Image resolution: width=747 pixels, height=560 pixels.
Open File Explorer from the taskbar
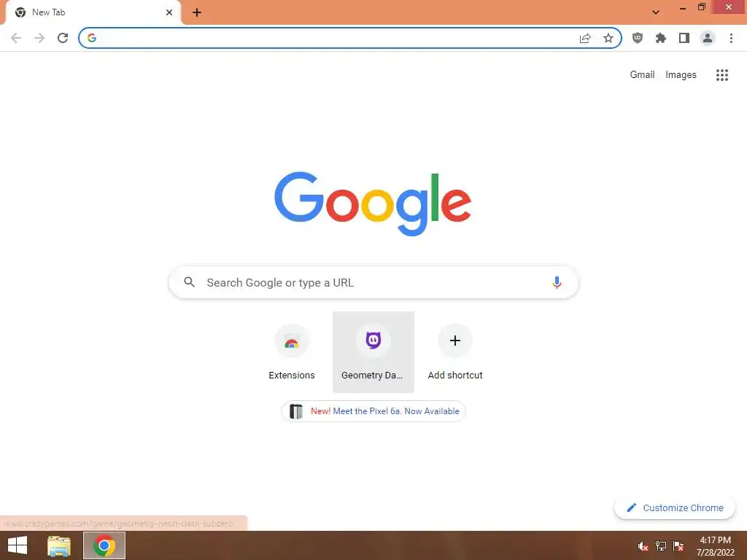tap(59, 545)
